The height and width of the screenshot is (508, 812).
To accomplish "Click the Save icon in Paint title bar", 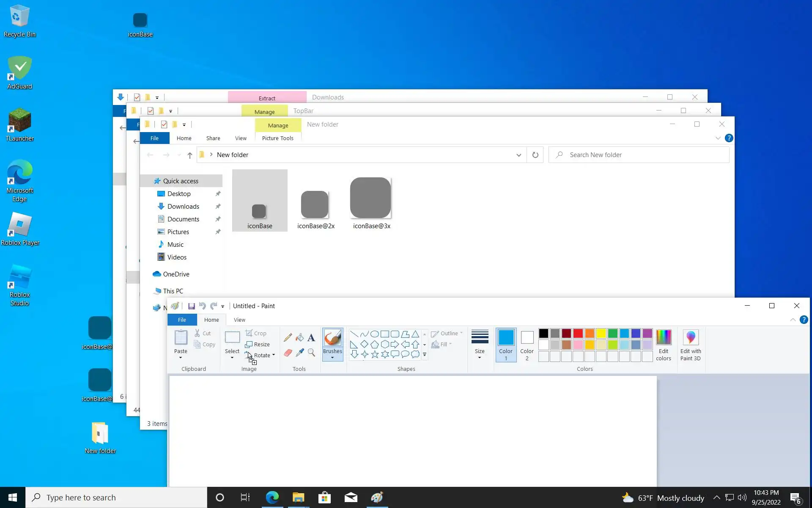I will tap(191, 306).
